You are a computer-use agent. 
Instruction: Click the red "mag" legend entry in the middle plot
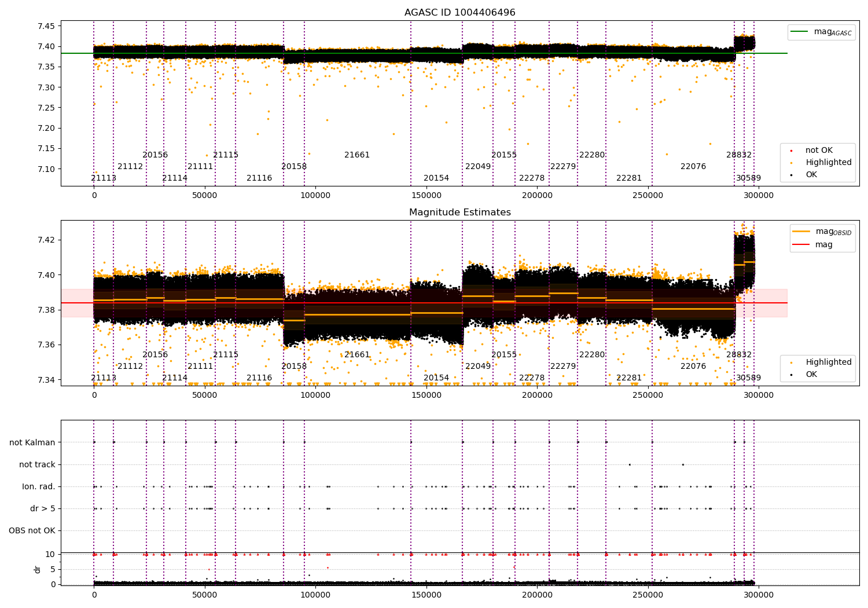813,244
